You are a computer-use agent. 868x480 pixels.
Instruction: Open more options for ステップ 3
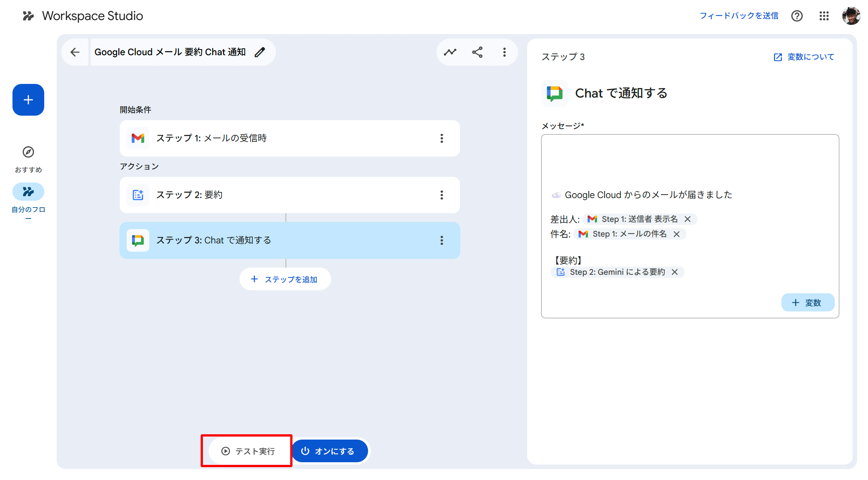(x=442, y=240)
